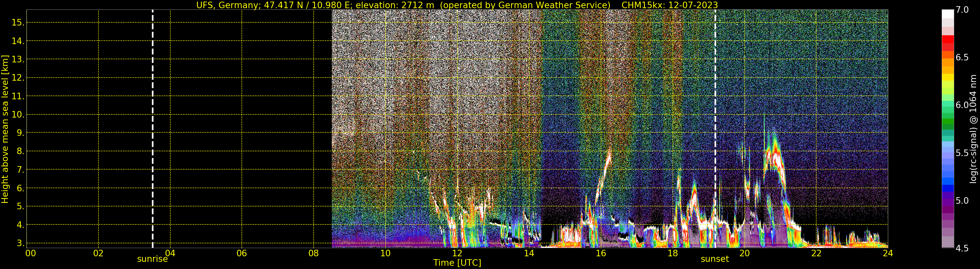The image size is (980, 269).
Task: Click the '22' time axis tick label
Action: point(816,253)
